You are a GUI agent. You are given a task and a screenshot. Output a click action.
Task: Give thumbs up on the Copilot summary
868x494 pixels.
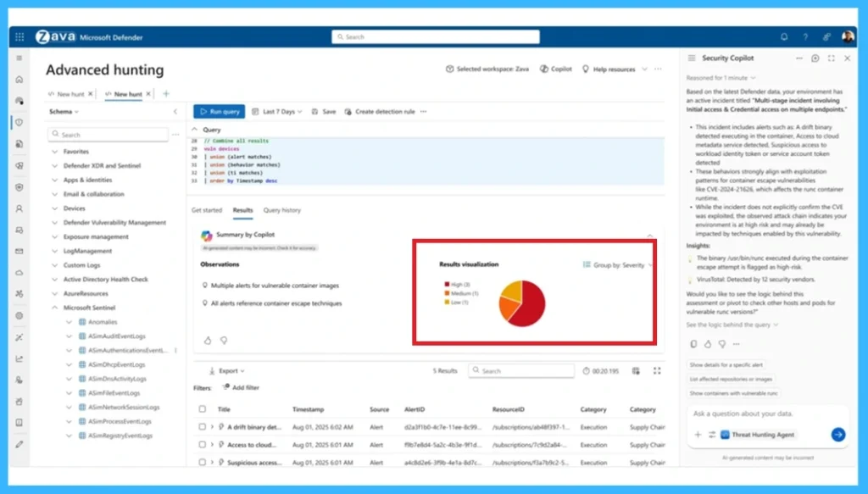coord(208,340)
